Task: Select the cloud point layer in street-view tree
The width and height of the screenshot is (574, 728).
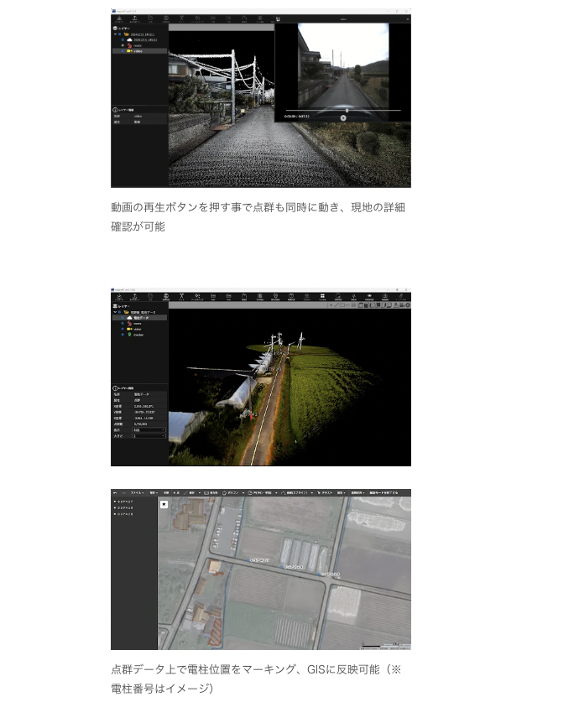Action: click(142, 40)
